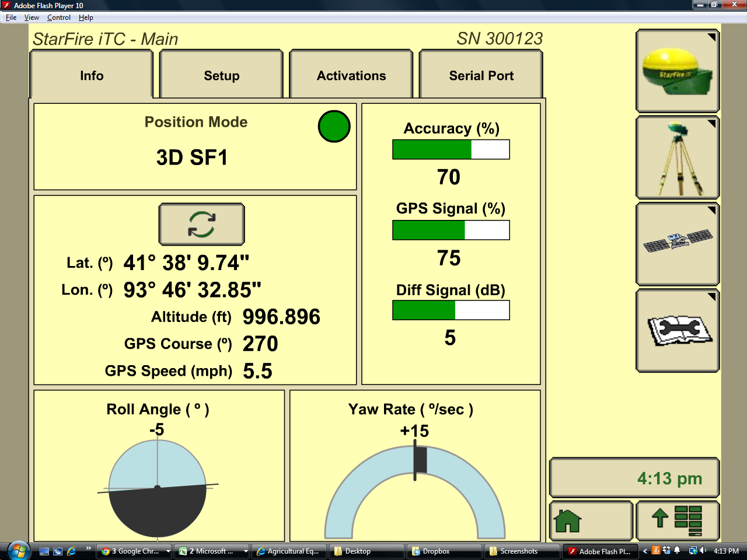Click the Diff Signal value 5
Viewport: 747px width, 560px height.
pos(450,338)
